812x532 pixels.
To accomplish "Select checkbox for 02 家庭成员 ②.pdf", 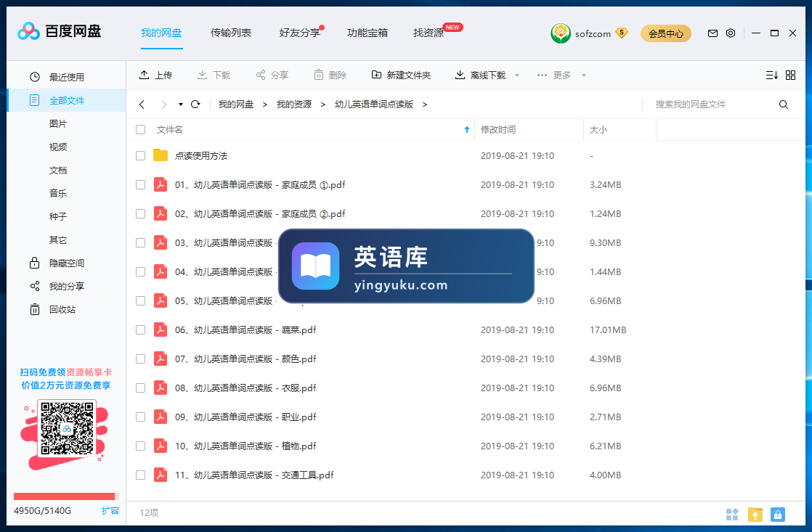I will (140, 213).
